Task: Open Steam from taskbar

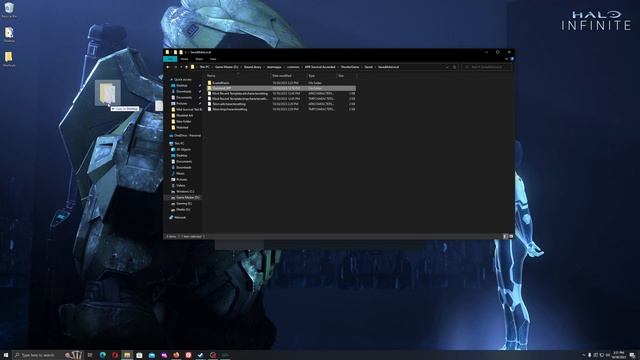Action: pyautogui.click(x=200, y=355)
